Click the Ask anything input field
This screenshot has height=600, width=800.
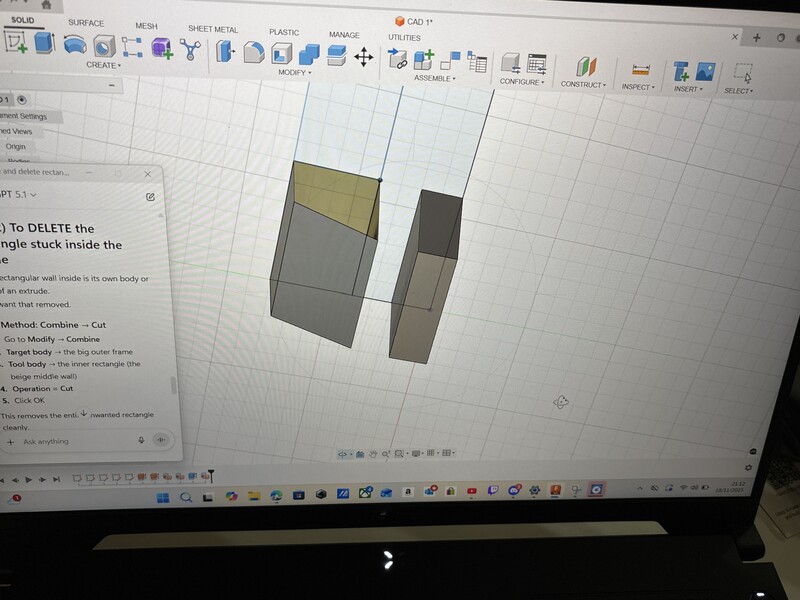(70, 441)
